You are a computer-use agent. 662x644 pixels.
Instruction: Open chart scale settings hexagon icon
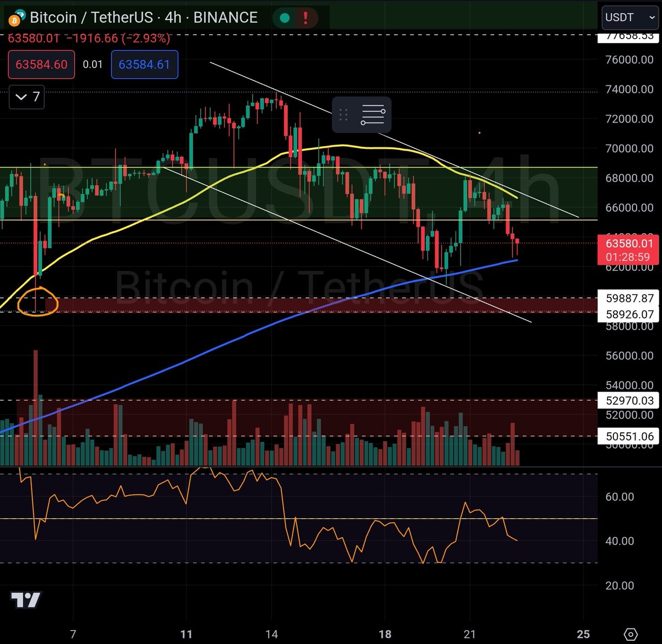coord(631,634)
